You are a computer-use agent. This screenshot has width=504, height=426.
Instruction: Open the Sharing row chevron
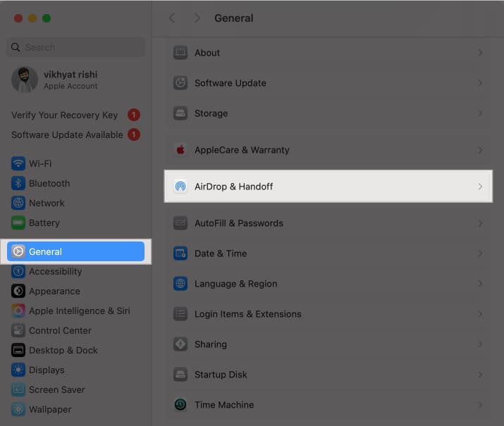coord(480,344)
